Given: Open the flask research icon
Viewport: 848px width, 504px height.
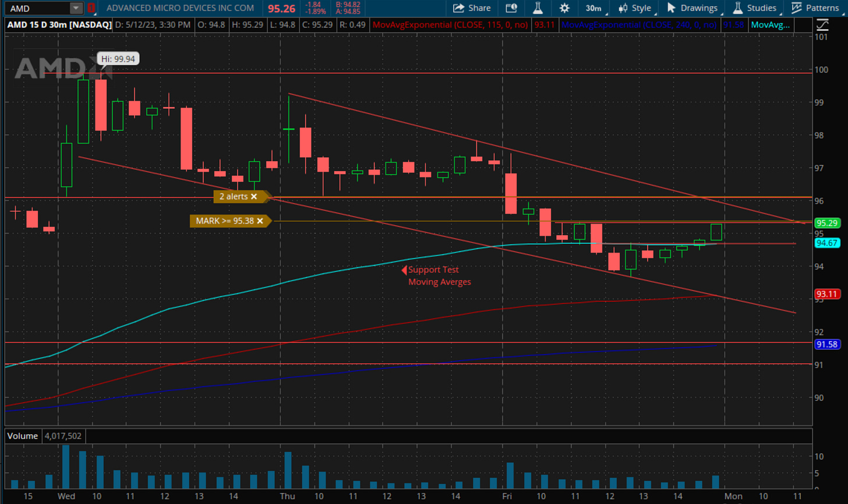Looking at the screenshot, I should click(x=538, y=8).
